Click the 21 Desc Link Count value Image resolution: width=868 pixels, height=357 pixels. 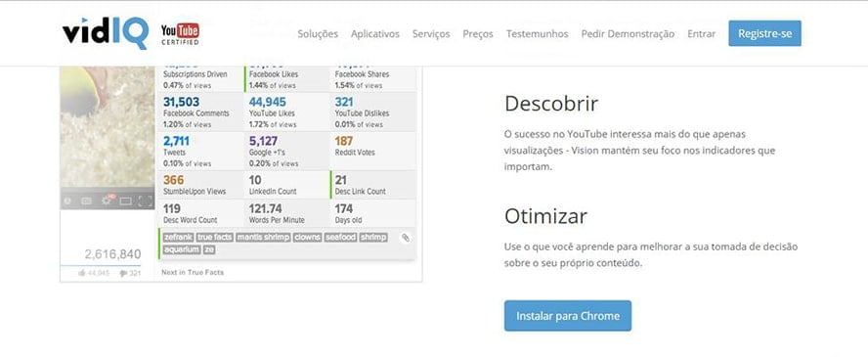click(341, 180)
